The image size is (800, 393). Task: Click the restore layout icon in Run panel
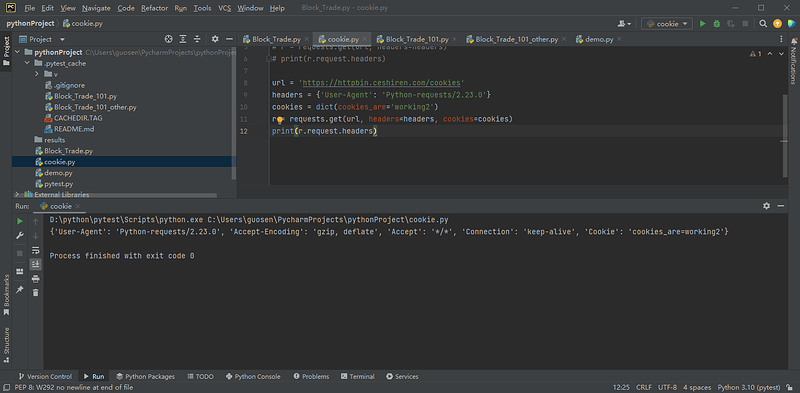coord(20,272)
